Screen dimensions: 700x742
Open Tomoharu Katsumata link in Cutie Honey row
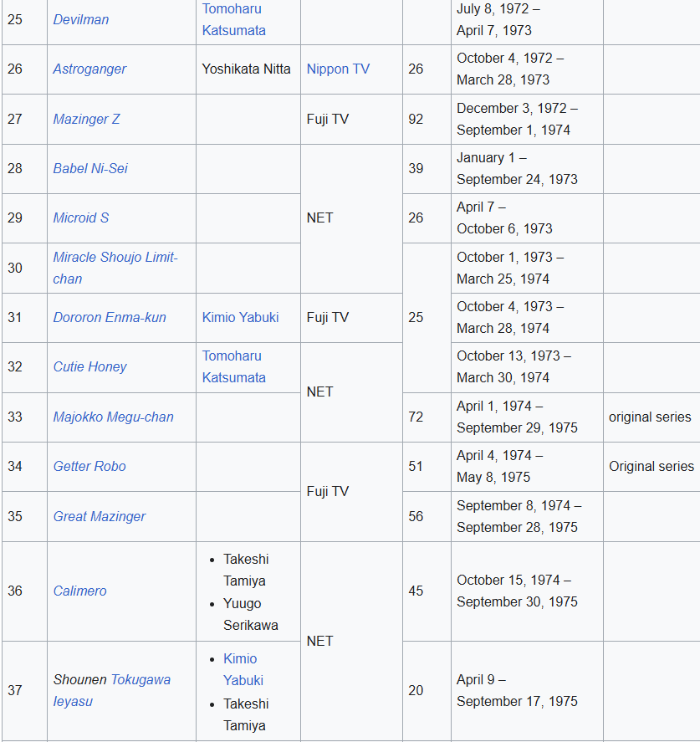[233, 366]
